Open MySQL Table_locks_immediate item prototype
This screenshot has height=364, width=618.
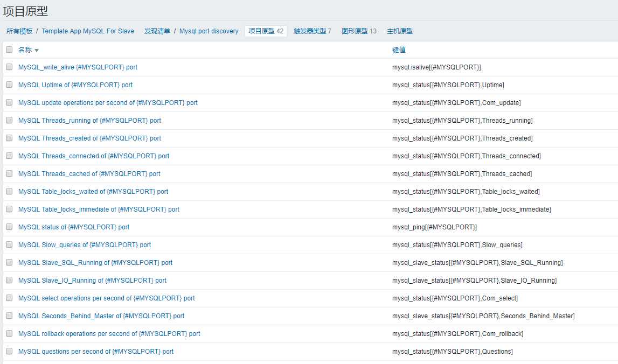point(99,209)
